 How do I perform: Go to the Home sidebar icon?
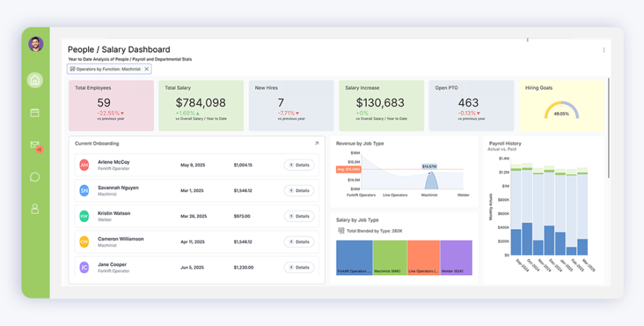click(x=35, y=80)
